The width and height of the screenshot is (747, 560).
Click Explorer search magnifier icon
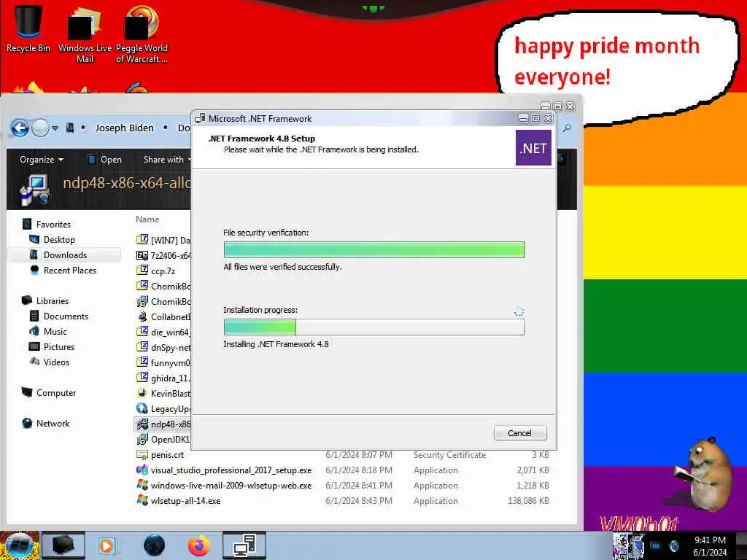[567, 128]
